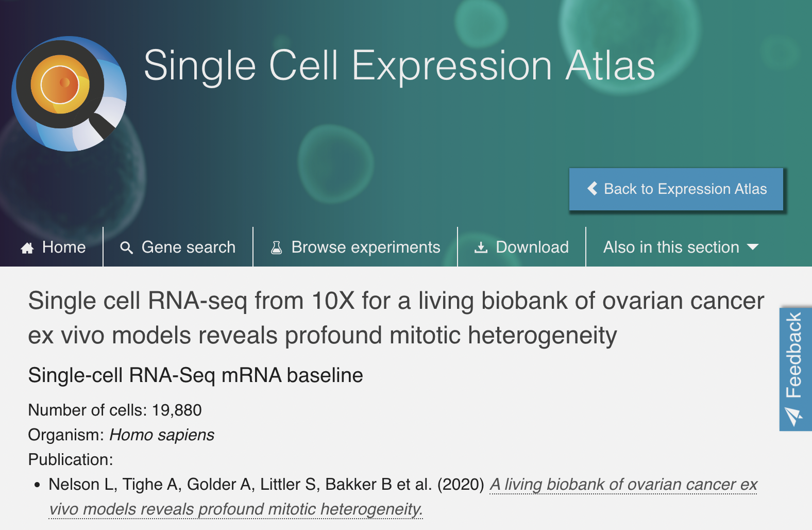
Task: Click the Single-cell RNA-Seq mRNA baseline subtitle
Action: [195, 375]
